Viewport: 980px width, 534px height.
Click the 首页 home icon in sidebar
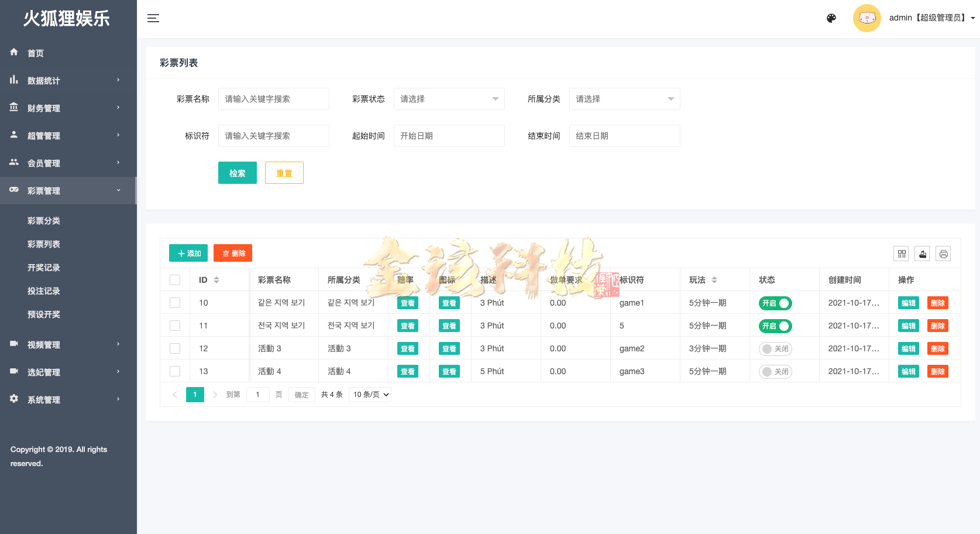(13, 52)
